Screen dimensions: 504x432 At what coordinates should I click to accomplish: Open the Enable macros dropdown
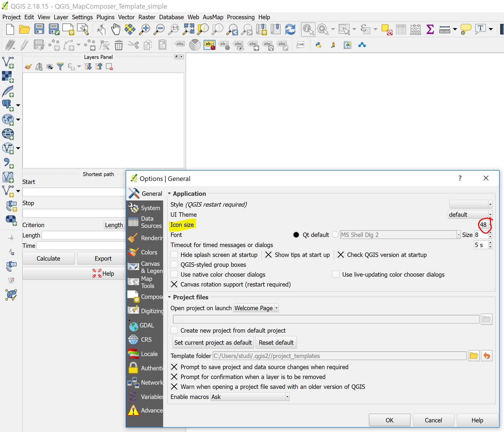250,397
